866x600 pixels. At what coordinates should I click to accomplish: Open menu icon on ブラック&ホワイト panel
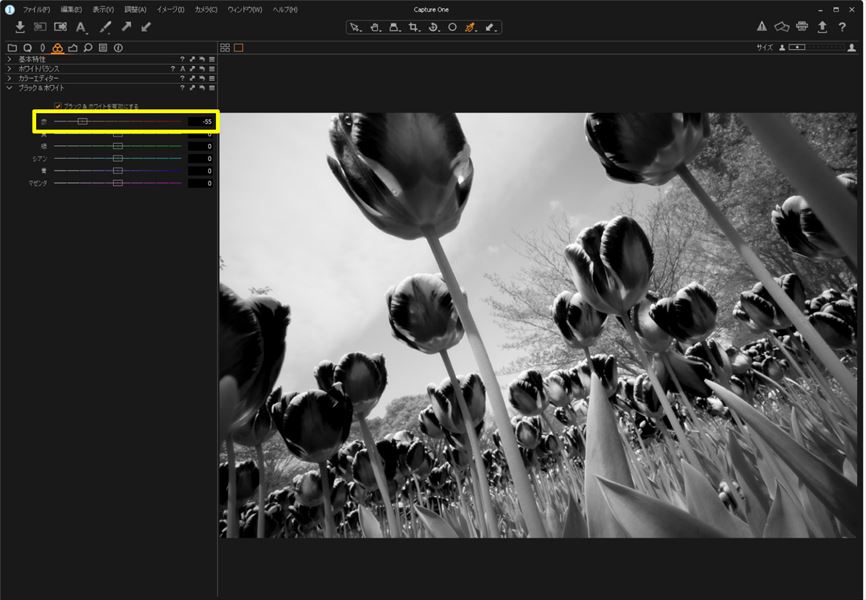(x=212, y=88)
